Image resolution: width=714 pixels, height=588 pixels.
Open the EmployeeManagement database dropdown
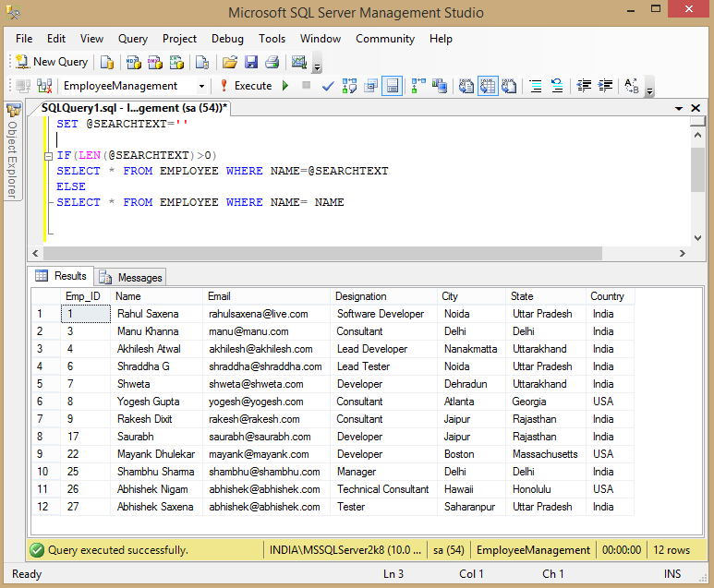click(x=202, y=86)
